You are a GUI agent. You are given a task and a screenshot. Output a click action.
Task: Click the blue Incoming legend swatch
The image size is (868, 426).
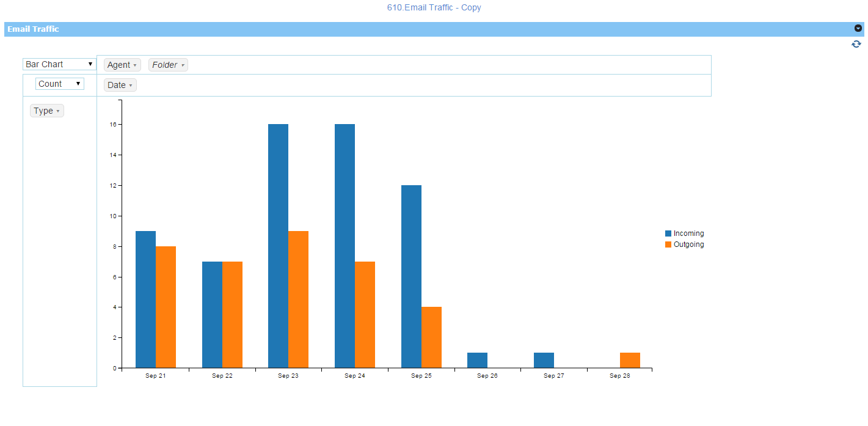[668, 233]
